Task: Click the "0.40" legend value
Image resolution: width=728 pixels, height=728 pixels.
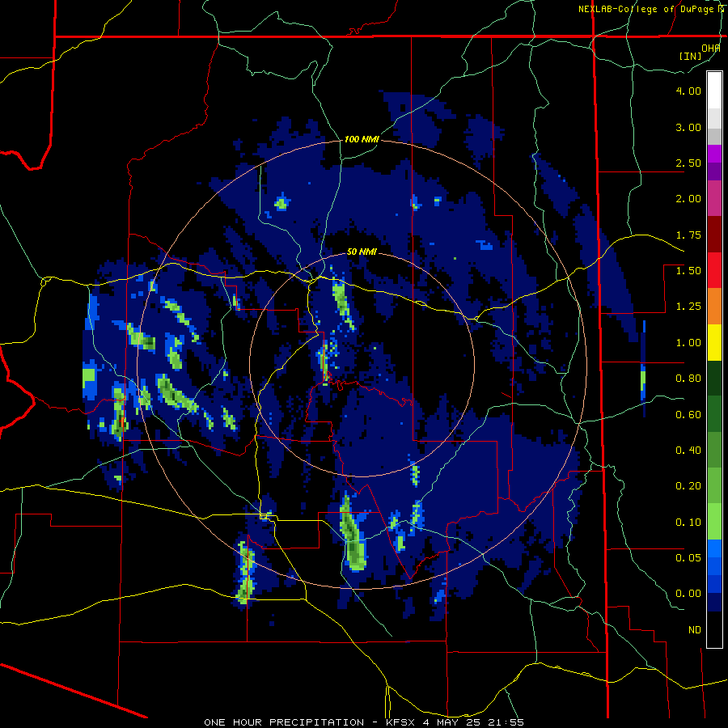Action: (688, 451)
